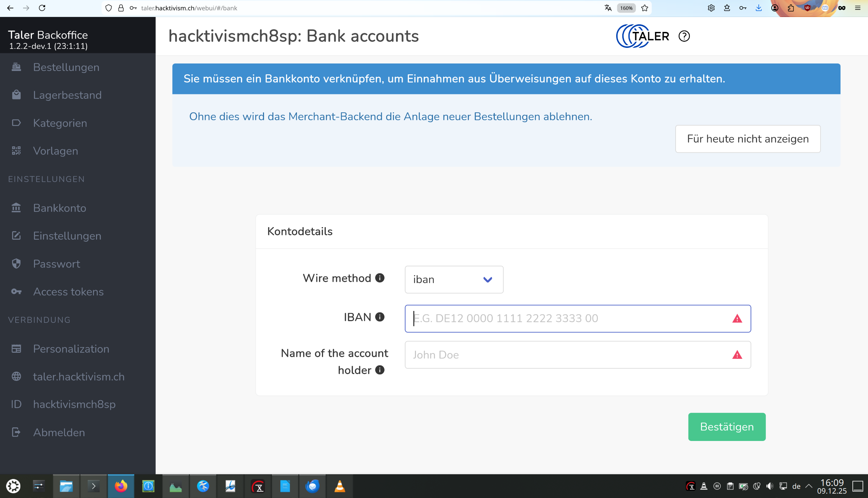Click the account holder name field

point(567,355)
